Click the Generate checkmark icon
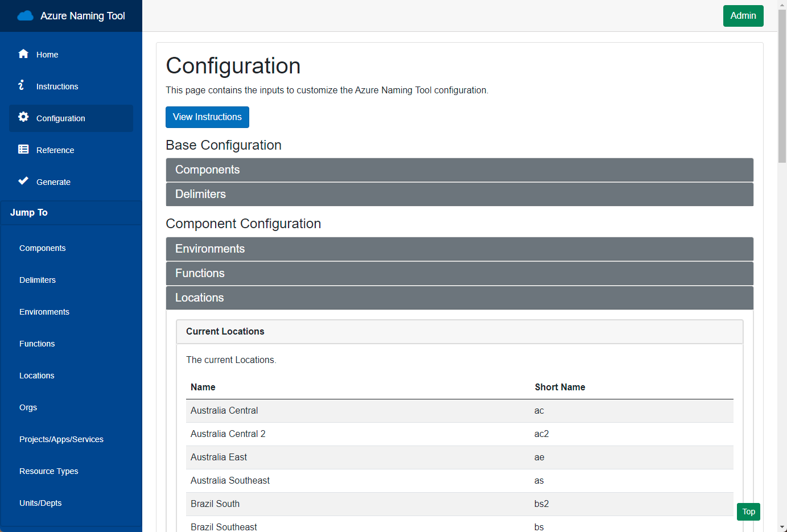Viewport: 787px width, 532px height. (23, 181)
